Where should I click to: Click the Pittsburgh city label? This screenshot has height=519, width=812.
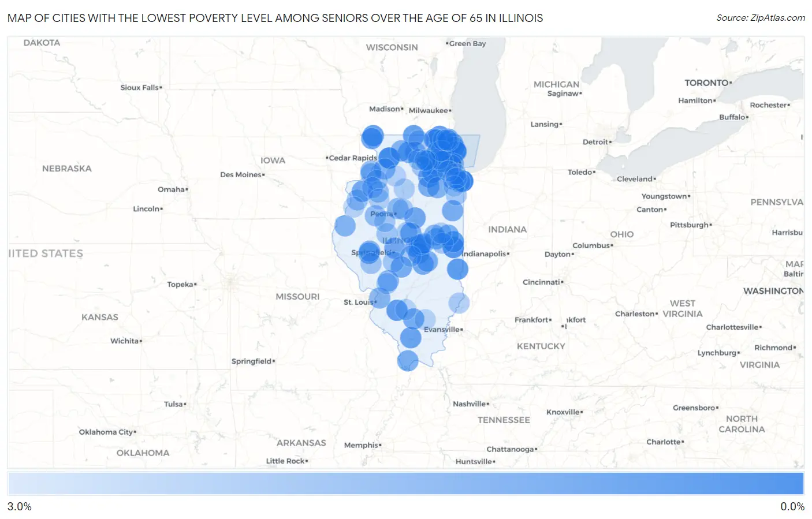pyautogui.click(x=690, y=225)
